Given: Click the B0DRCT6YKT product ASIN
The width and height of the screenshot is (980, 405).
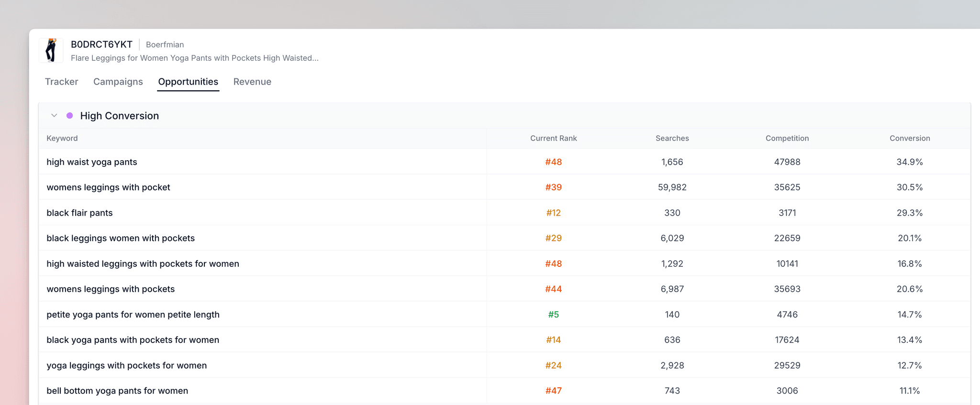Looking at the screenshot, I should (x=101, y=44).
